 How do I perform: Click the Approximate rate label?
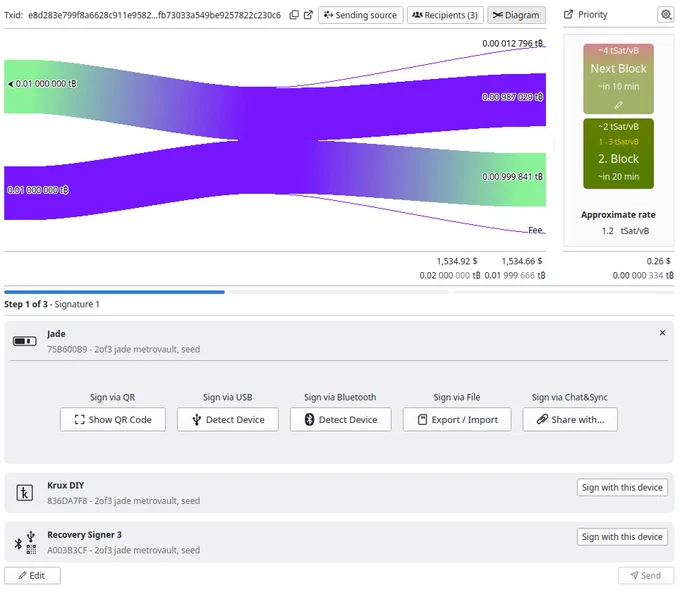click(618, 215)
